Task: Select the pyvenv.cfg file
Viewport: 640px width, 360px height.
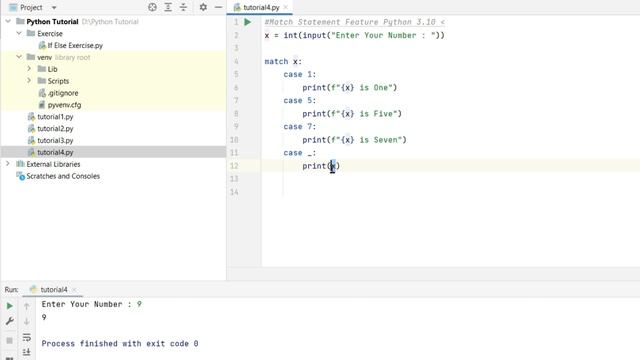Action: tap(60, 105)
